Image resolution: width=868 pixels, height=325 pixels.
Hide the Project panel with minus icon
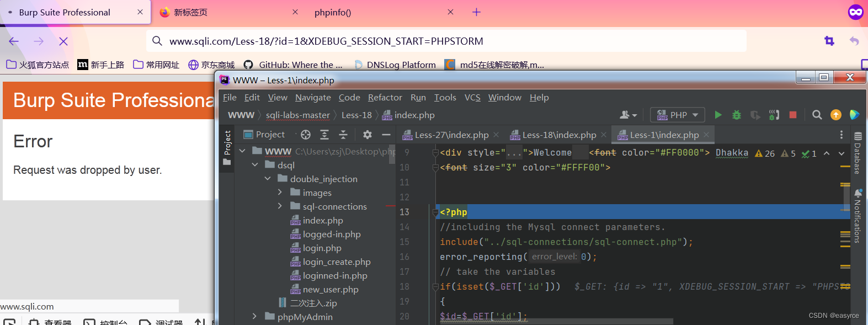tap(386, 135)
